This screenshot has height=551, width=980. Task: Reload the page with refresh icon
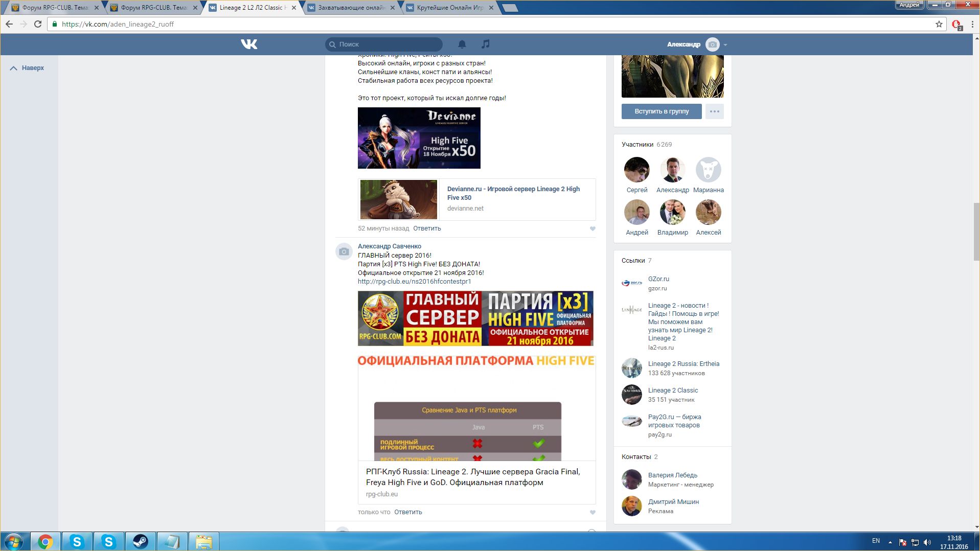[38, 24]
